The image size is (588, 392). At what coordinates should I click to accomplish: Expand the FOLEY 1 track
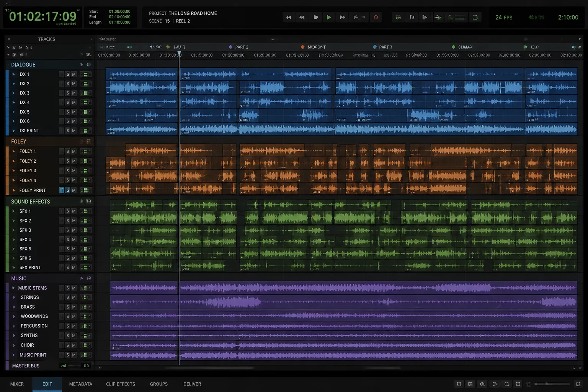pos(14,151)
